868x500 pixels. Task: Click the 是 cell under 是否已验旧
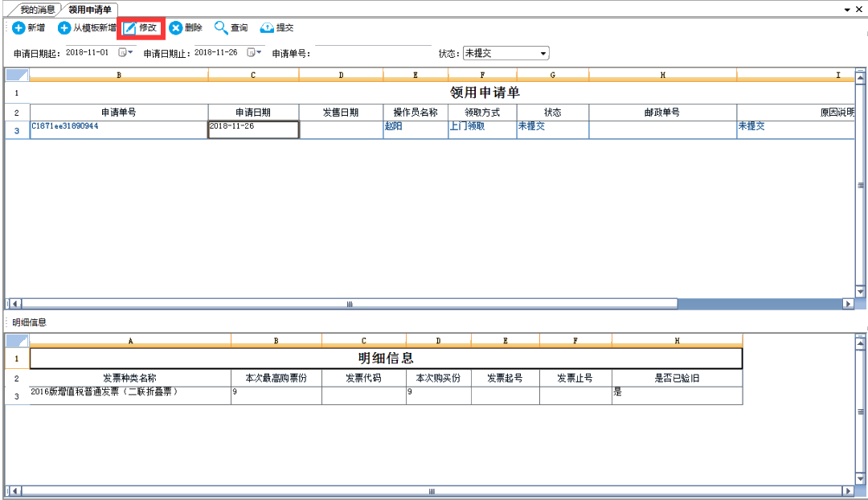pyautogui.click(x=677, y=395)
